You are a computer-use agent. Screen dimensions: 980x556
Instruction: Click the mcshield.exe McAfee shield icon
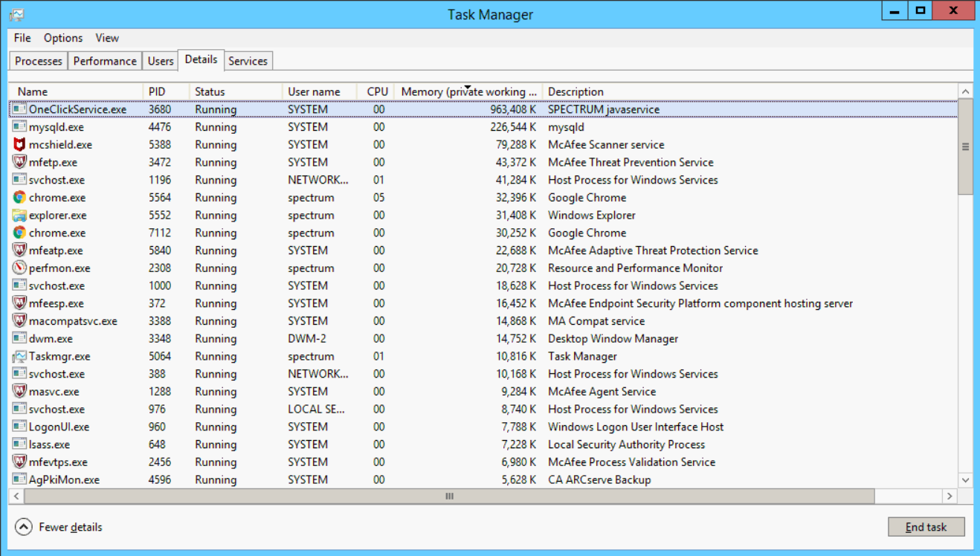point(19,145)
